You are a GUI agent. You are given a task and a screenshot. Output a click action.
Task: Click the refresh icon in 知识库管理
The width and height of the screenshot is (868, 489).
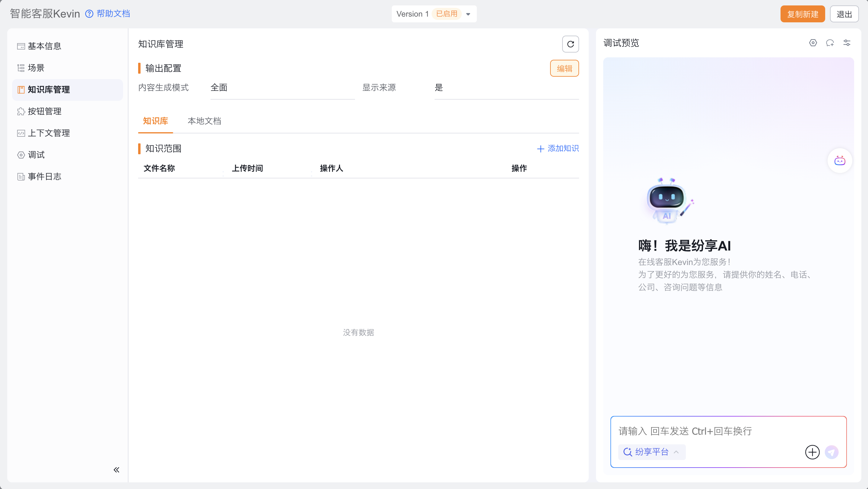coord(570,44)
